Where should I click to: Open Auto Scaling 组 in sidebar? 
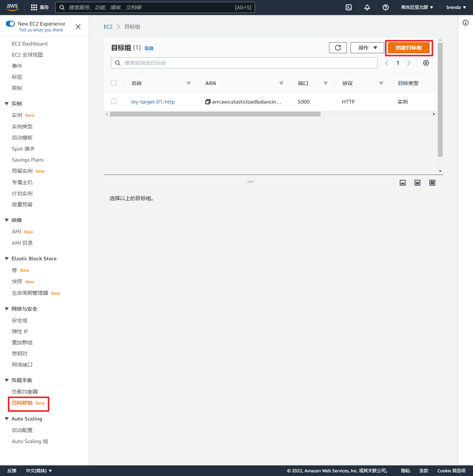(x=30, y=441)
